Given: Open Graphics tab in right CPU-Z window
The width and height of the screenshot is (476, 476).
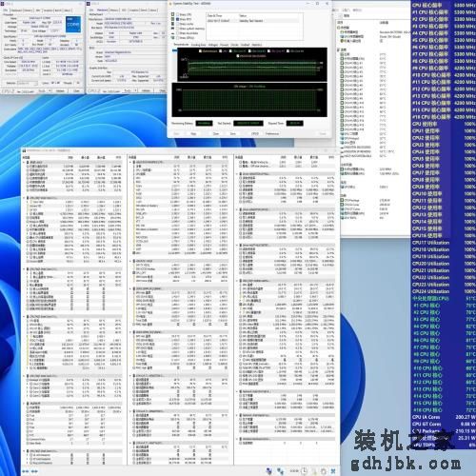Looking at the screenshot, I should point(135,10).
